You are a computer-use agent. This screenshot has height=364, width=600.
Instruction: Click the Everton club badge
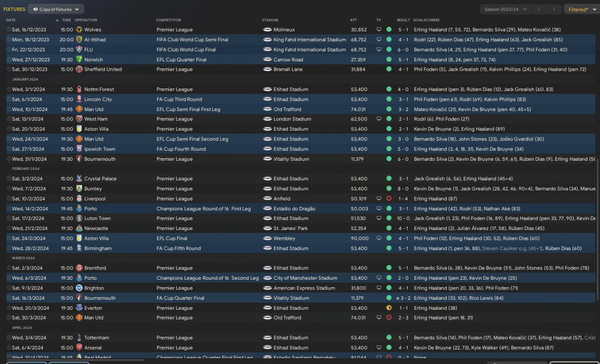point(79,308)
